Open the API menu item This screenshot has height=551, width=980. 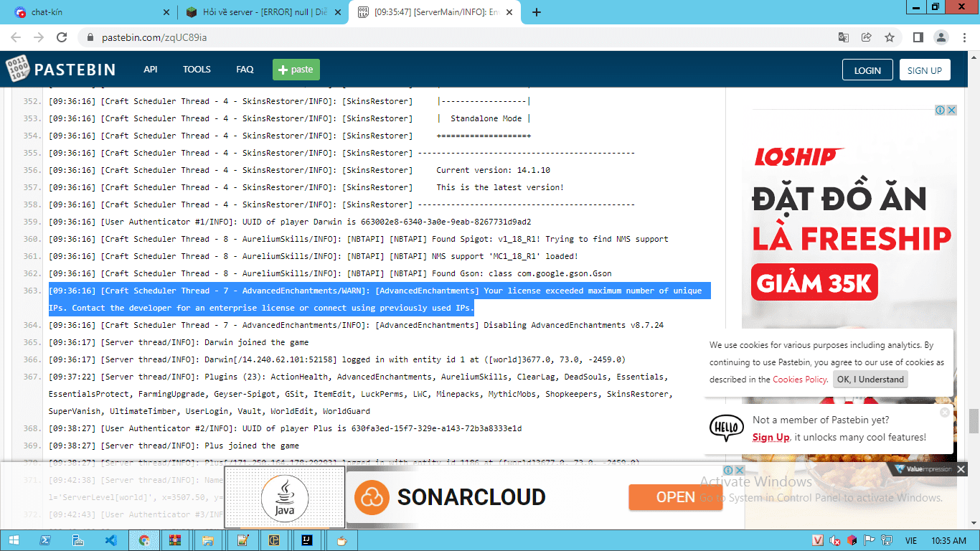click(x=151, y=70)
